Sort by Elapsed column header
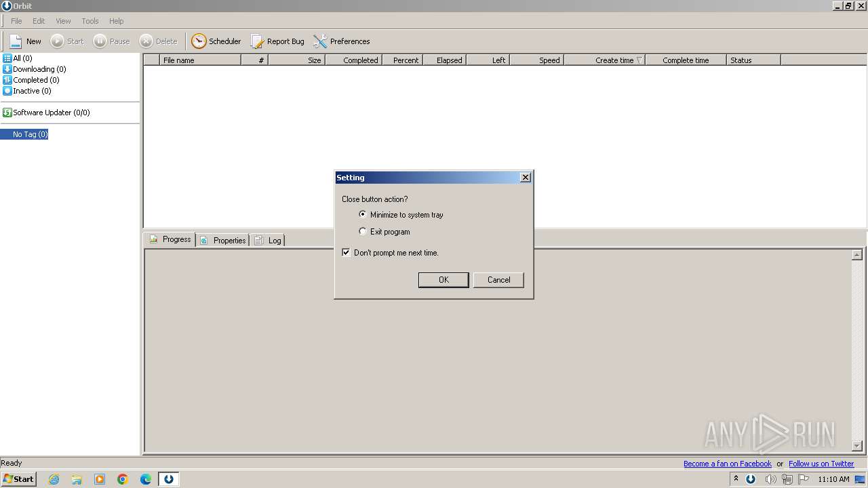 tap(444, 60)
